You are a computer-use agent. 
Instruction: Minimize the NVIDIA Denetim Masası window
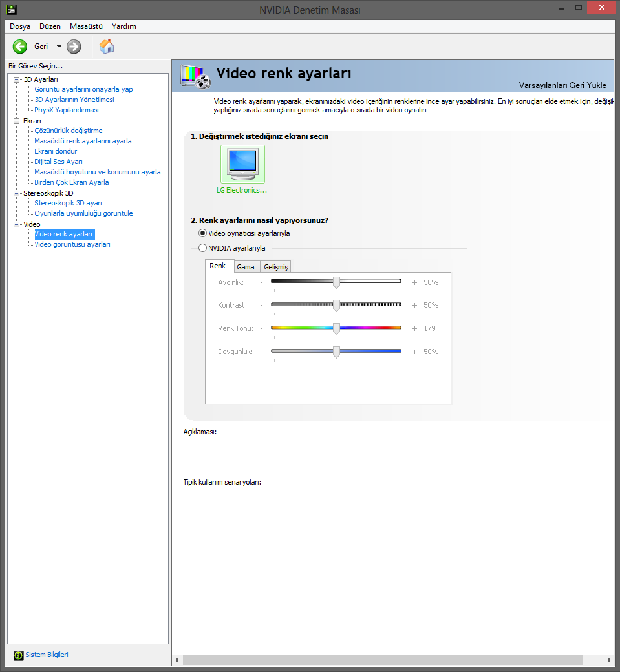561,8
